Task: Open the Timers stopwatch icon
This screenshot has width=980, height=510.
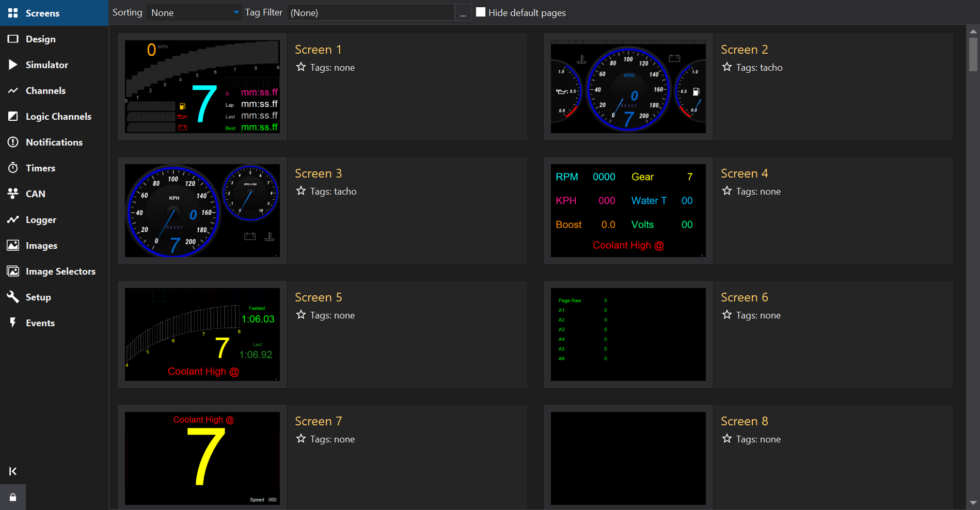Action: (13, 168)
